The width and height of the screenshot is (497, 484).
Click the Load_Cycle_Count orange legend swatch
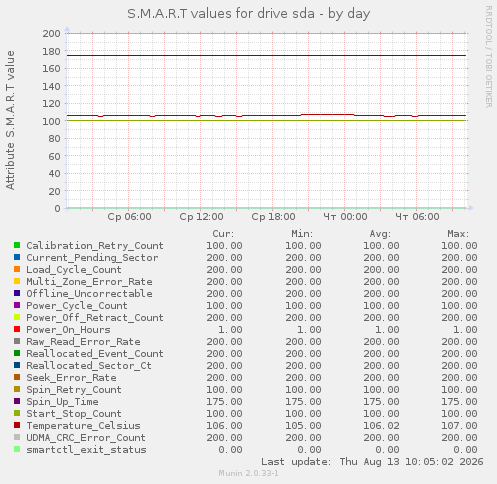click(17, 269)
